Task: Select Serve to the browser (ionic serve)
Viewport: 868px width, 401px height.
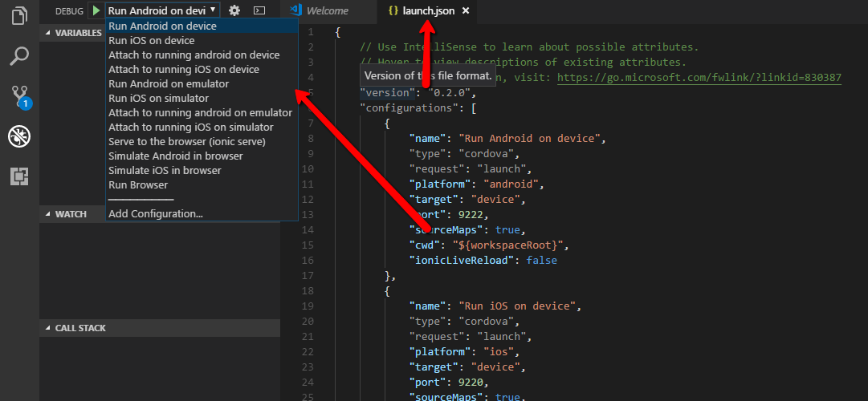Action: click(x=186, y=142)
